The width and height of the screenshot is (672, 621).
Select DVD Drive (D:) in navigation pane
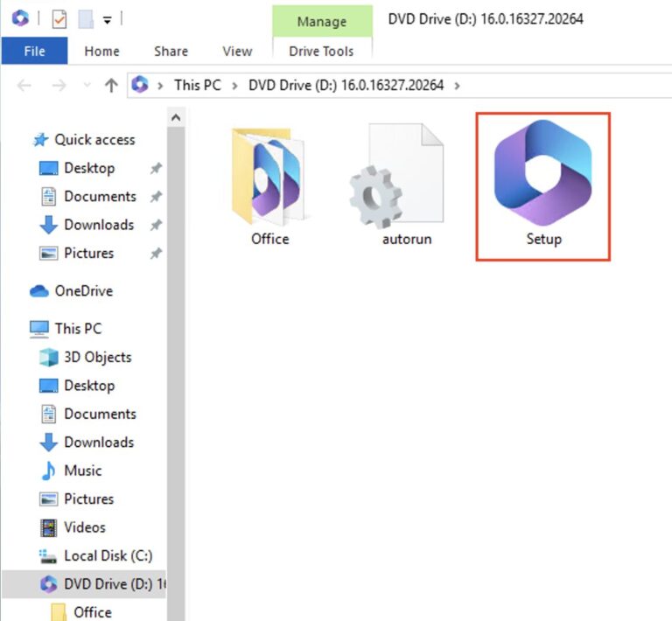point(84,583)
